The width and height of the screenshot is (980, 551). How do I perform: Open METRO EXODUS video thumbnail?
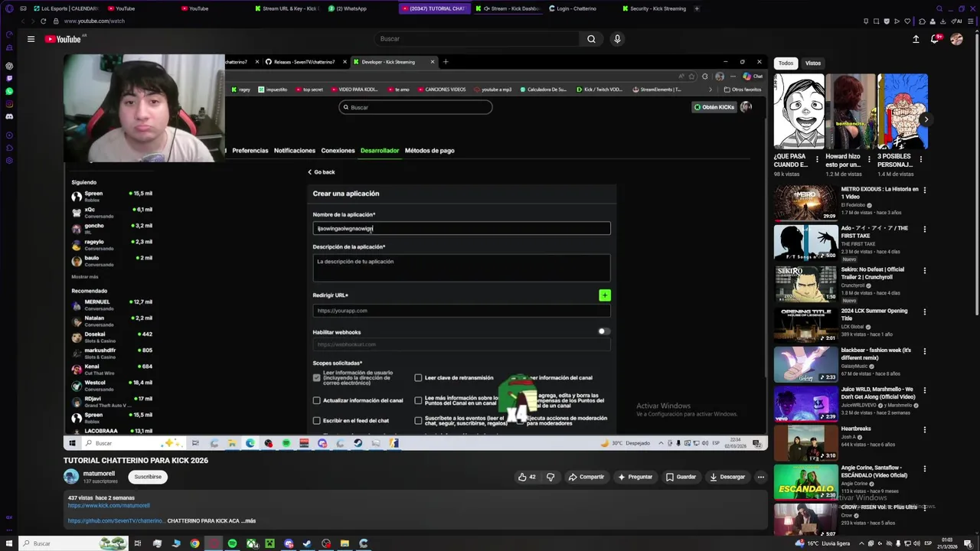805,203
